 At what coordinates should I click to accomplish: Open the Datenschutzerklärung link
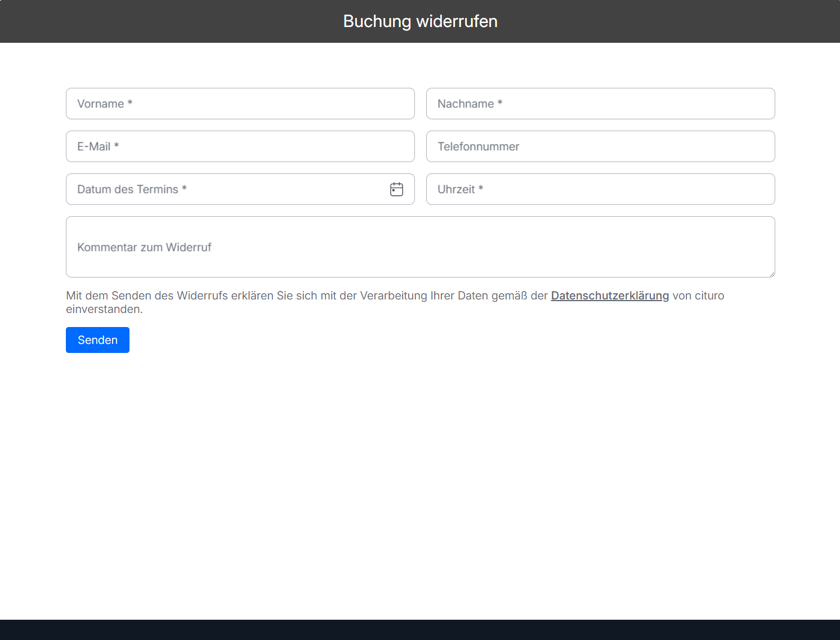[610, 296]
